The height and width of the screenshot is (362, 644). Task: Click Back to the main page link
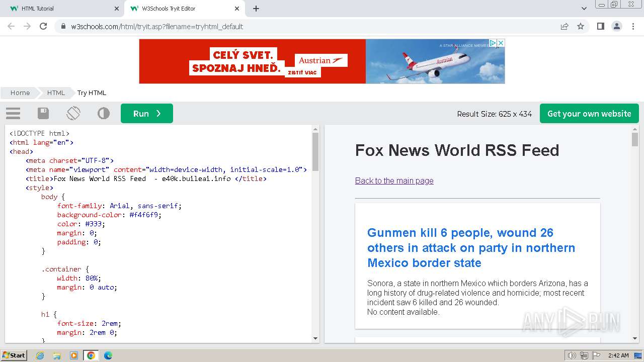tap(394, 180)
